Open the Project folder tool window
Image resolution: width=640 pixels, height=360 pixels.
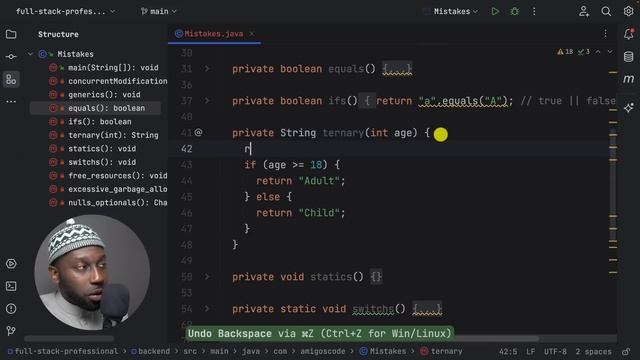pyautogui.click(x=11, y=34)
